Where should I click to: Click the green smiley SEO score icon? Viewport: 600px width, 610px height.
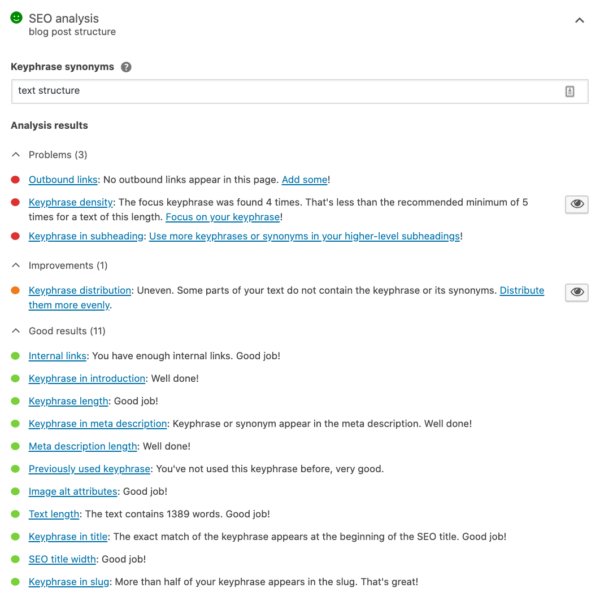(16, 18)
